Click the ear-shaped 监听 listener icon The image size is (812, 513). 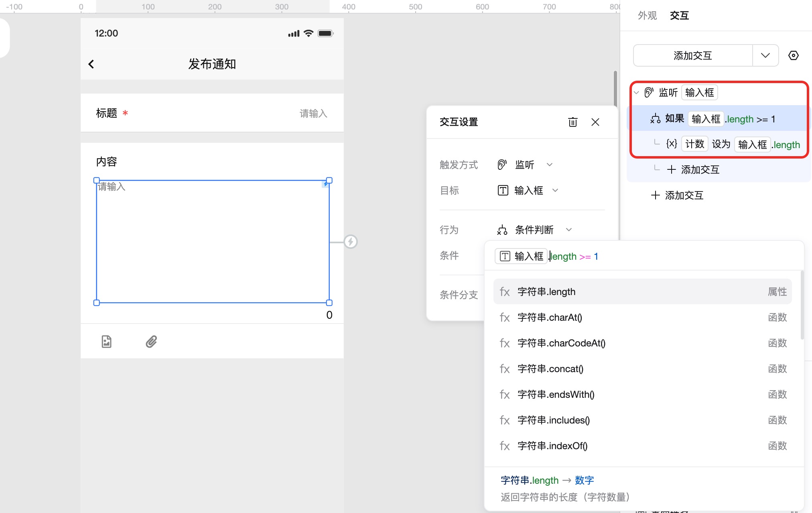pos(649,92)
